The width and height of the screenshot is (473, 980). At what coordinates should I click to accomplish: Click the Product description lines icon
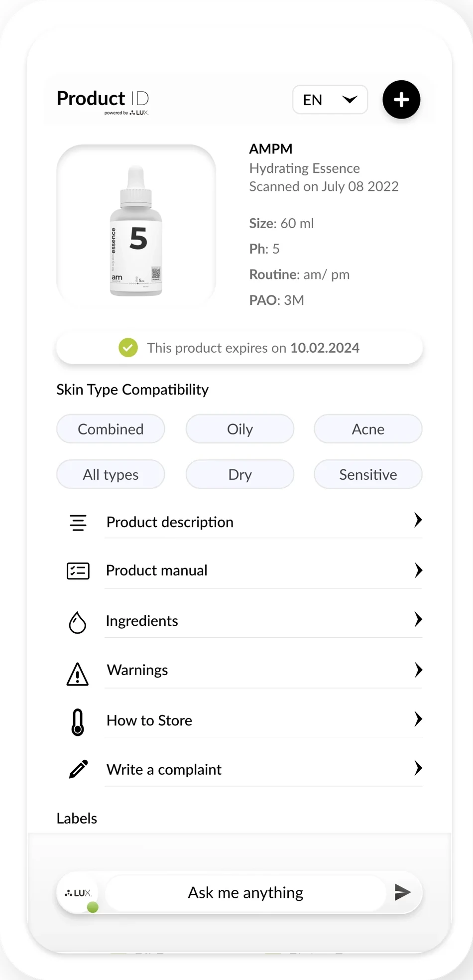78,523
